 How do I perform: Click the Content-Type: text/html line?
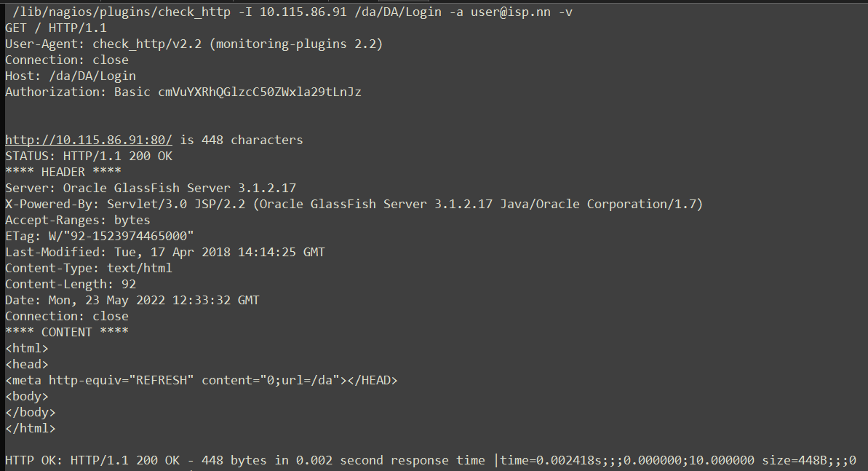pyautogui.click(x=89, y=269)
